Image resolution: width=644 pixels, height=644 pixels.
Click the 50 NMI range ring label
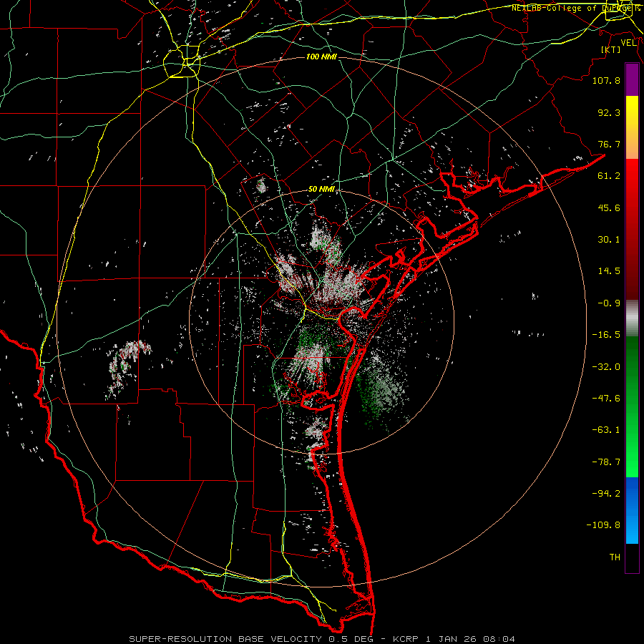pos(321,190)
